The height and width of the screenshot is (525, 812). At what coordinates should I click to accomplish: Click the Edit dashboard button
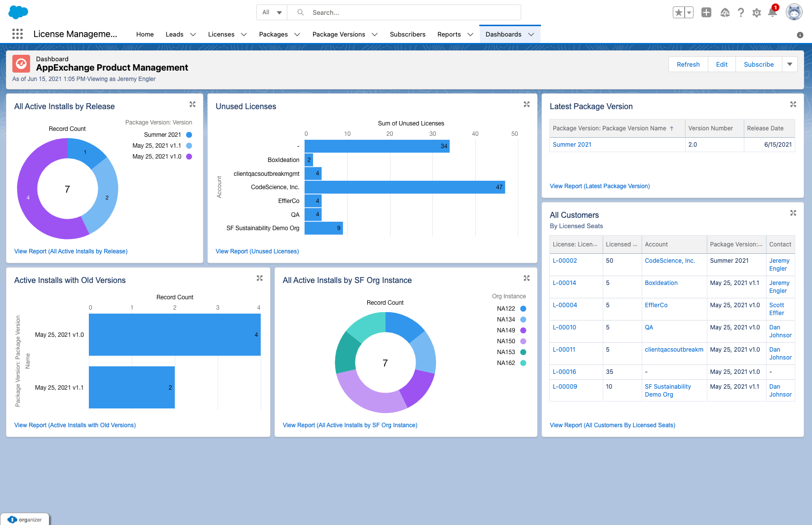pyautogui.click(x=722, y=64)
